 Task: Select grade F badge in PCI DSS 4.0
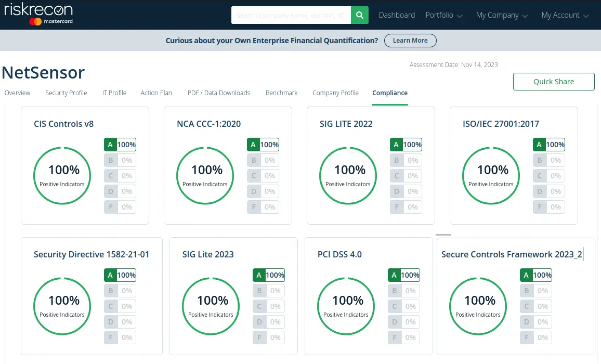click(x=404, y=337)
